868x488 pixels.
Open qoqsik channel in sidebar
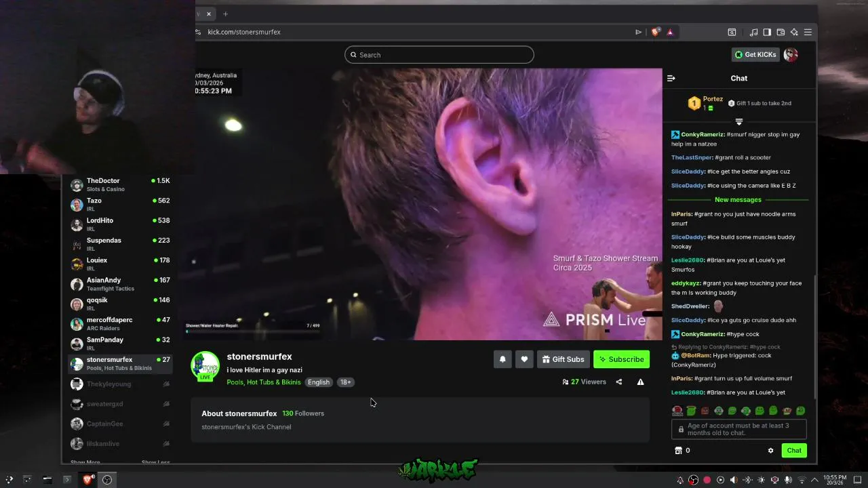coord(120,304)
